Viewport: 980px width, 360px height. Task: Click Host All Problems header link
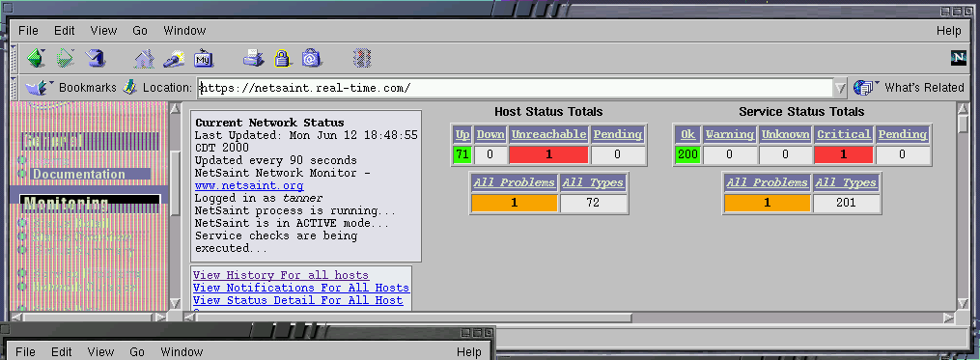coord(514,182)
